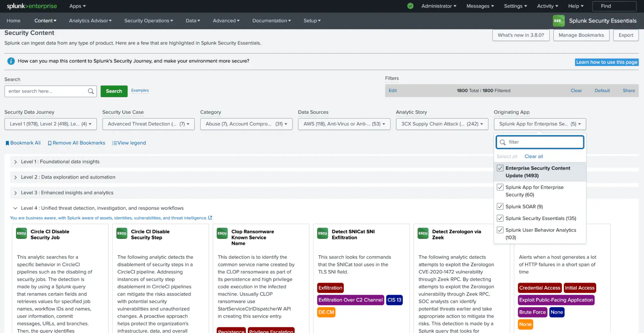Click the ESCU icon on Clop Ransomware card

pos(222,233)
